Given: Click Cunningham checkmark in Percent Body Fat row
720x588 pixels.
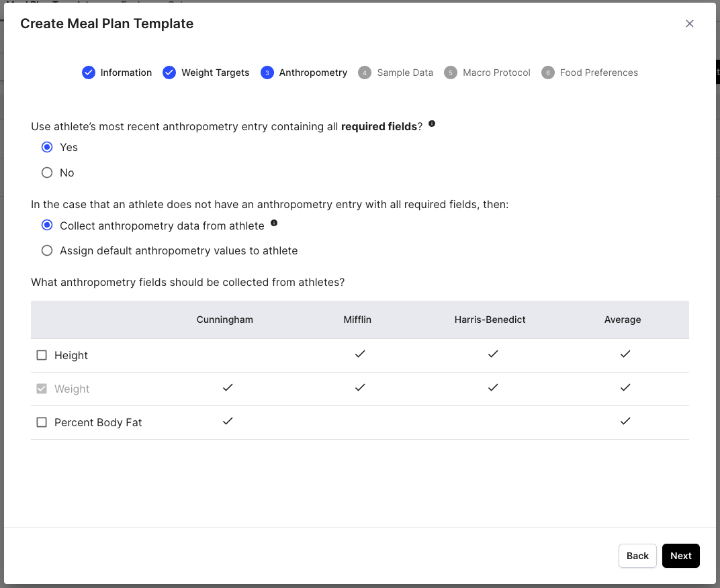Looking at the screenshot, I should tap(228, 421).
